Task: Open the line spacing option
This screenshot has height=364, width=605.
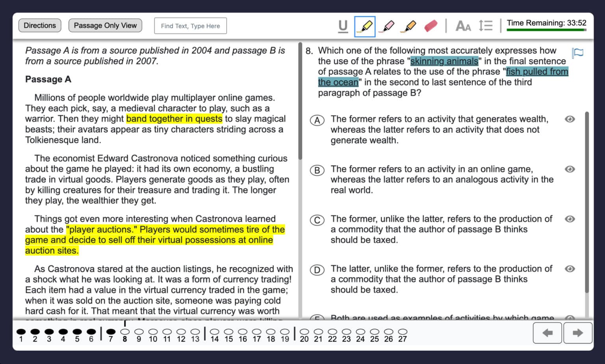Action: pos(486,26)
